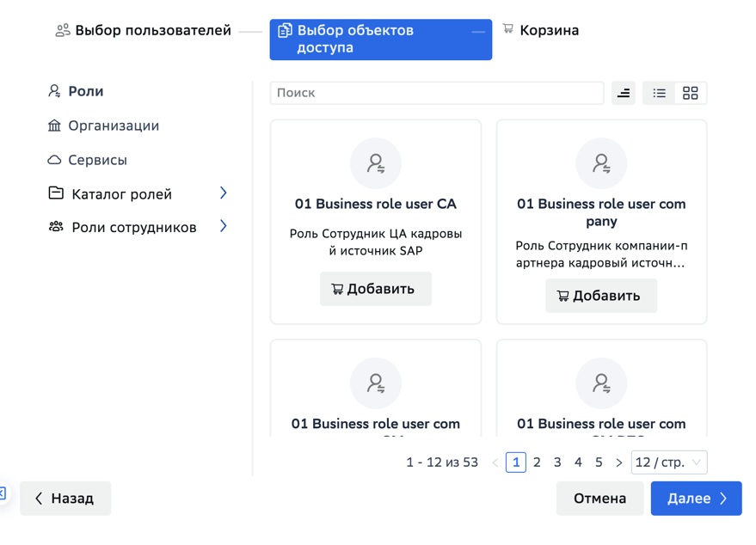Expand the Каталог ролей chevron

(x=224, y=193)
